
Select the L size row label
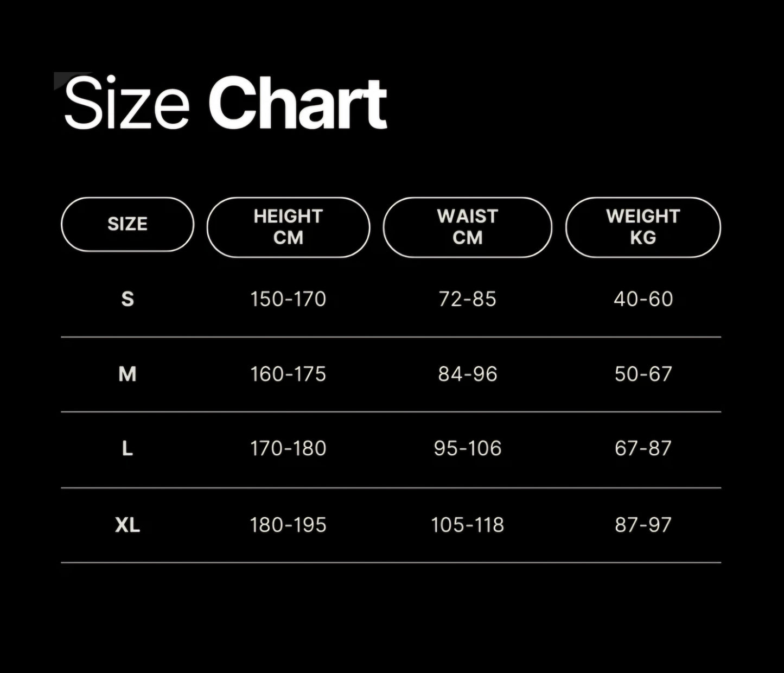(128, 448)
